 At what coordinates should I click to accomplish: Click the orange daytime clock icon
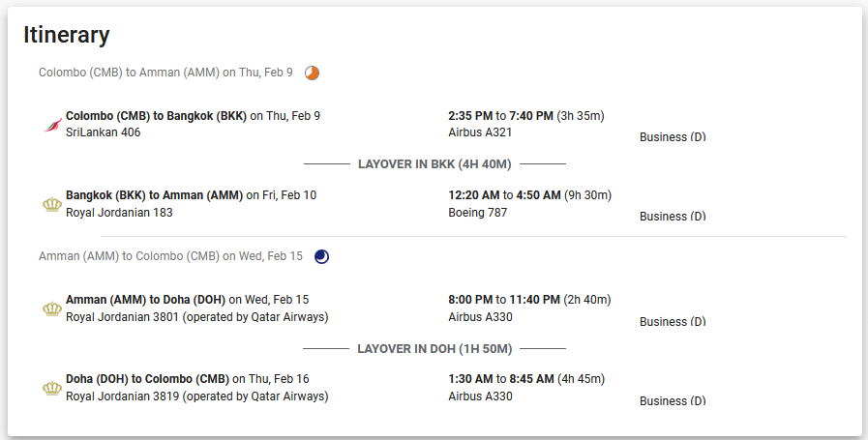312,73
